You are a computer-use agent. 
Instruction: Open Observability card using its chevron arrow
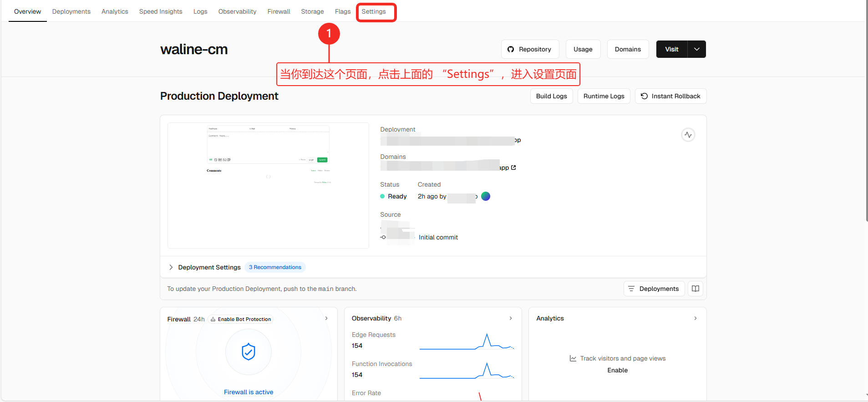click(x=511, y=318)
